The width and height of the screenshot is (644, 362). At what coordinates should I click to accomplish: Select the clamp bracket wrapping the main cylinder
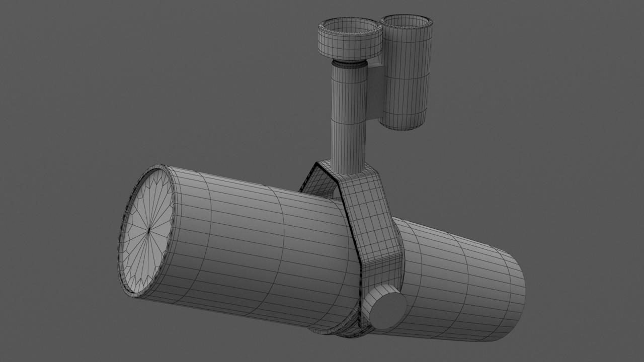pyautogui.click(x=372, y=226)
